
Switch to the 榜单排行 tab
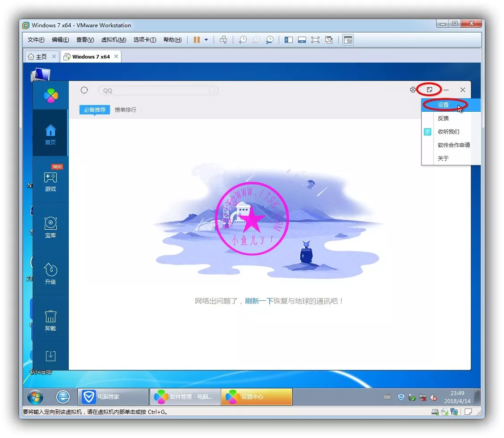pyautogui.click(x=126, y=109)
